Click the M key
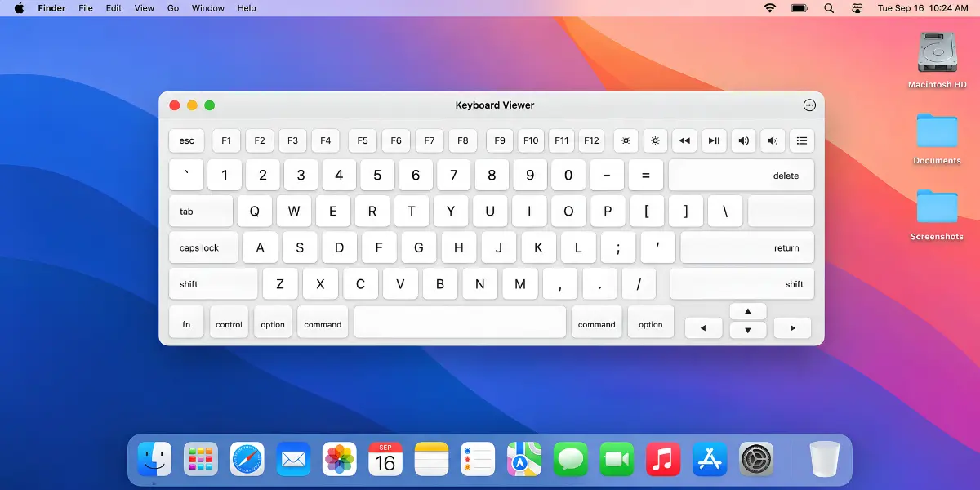Viewport: 980px width, 490px height. tap(519, 283)
